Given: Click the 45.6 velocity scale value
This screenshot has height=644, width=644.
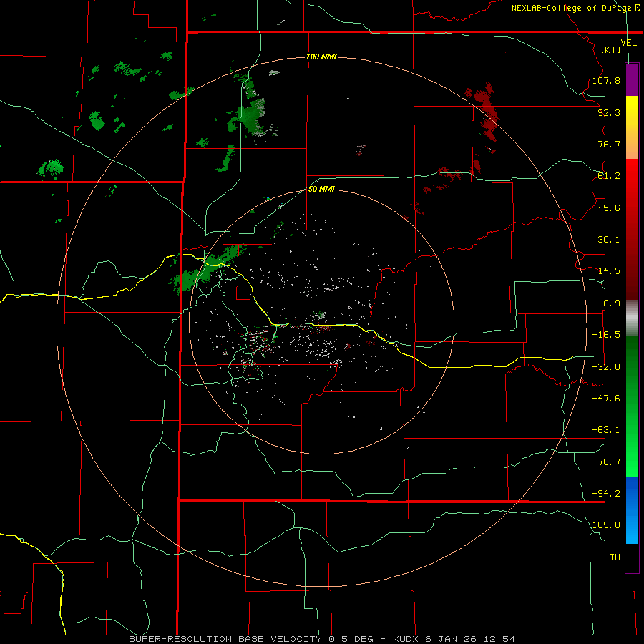Looking at the screenshot, I should (609, 208).
